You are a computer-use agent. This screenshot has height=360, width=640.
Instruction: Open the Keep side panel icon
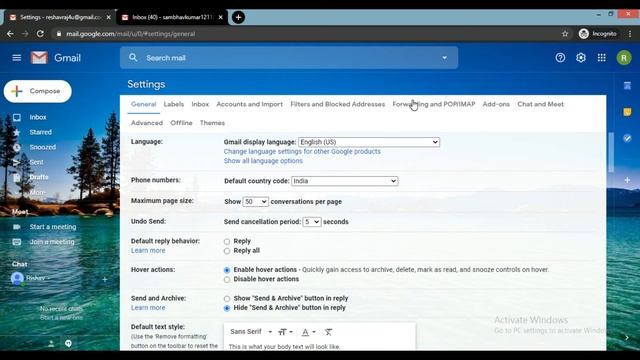[627, 112]
